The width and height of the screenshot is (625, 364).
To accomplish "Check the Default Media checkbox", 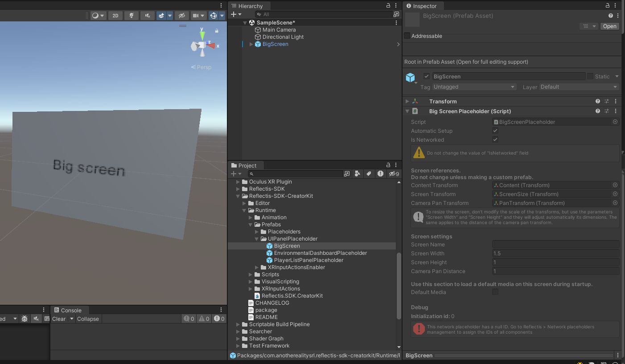I will click(x=495, y=292).
